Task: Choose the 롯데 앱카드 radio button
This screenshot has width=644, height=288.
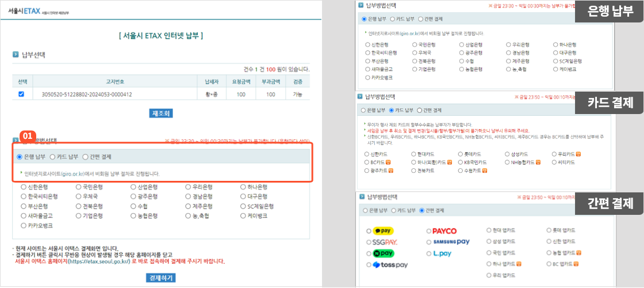Action: point(549,230)
